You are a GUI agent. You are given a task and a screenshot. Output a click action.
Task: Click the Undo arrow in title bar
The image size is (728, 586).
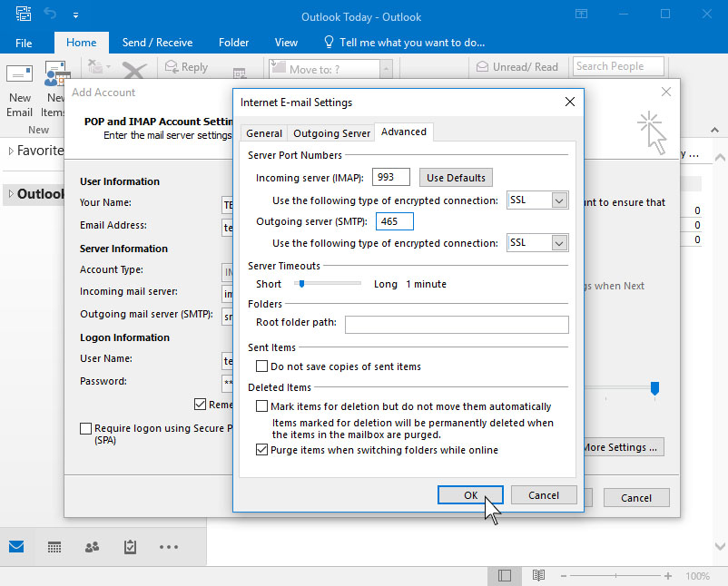pos(50,14)
